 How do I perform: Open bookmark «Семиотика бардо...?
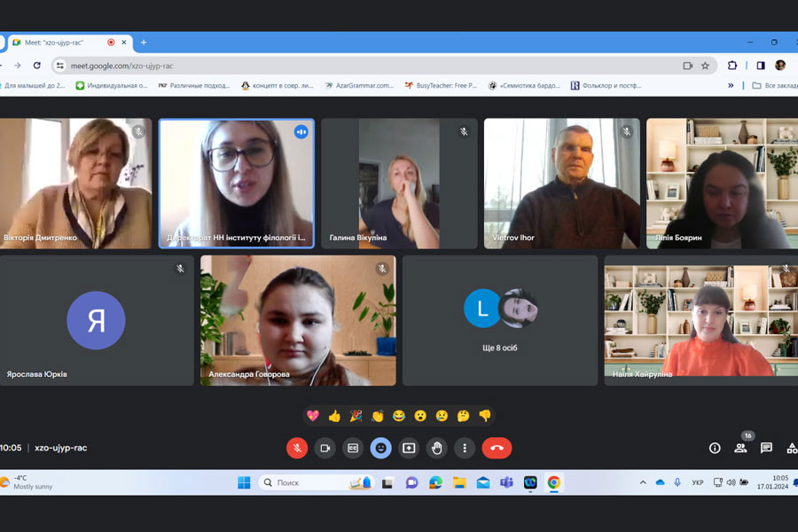point(524,85)
